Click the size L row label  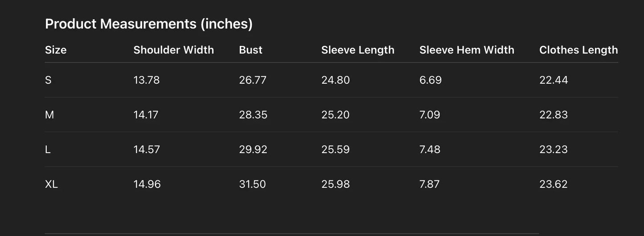(48, 150)
